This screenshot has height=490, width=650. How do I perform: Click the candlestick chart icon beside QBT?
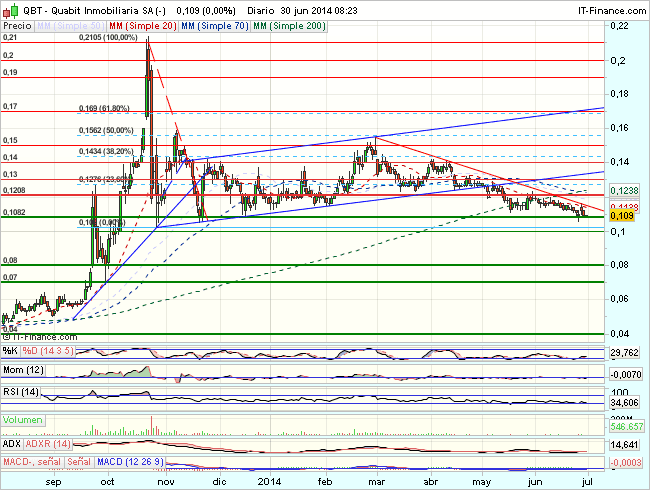(8, 8)
